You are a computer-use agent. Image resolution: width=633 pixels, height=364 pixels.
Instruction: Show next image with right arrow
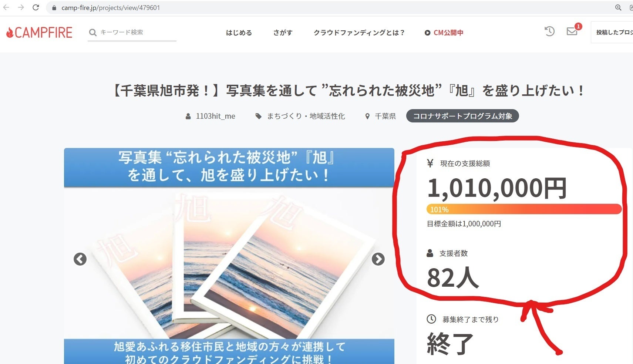pyautogui.click(x=378, y=259)
